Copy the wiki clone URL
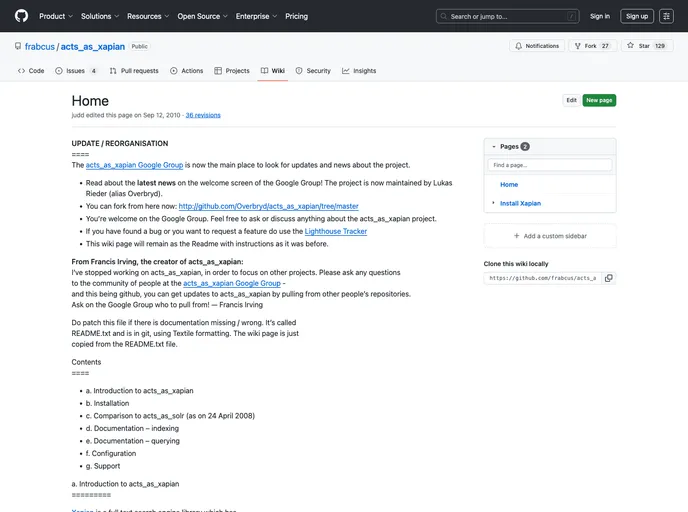This screenshot has width=688, height=512. (609, 278)
